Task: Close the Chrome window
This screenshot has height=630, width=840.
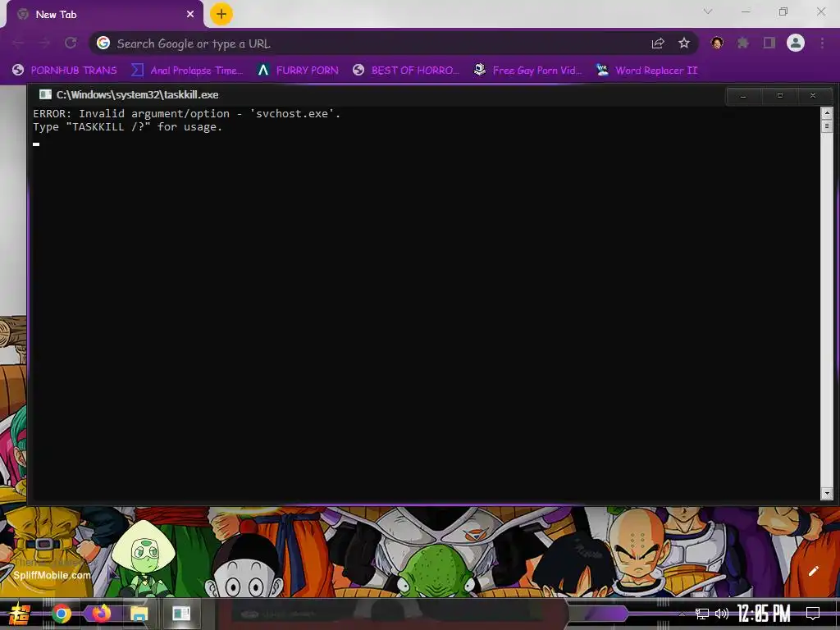Action: (820, 11)
